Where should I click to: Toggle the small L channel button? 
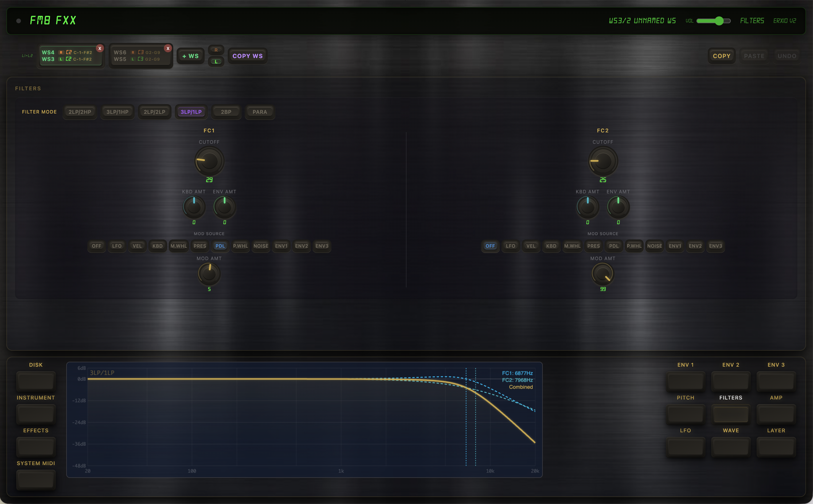(216, 61)
